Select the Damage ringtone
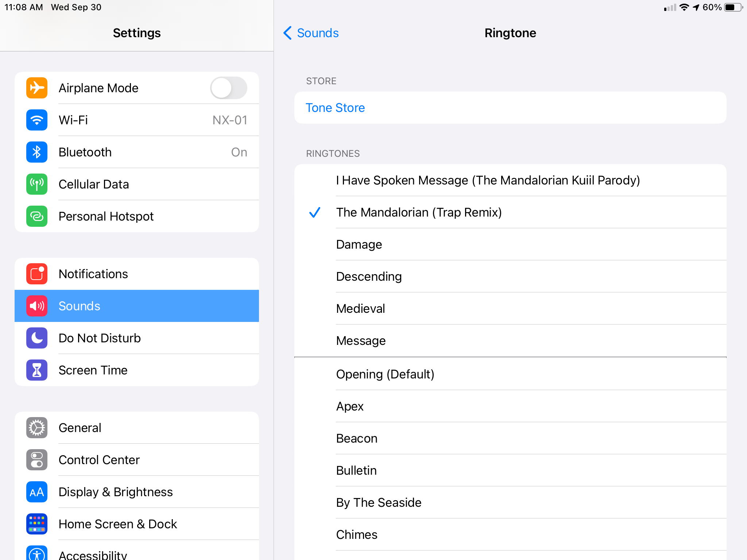Image resolution: width=747 pixels, height=560 pixels. click(x=359, y=244)
